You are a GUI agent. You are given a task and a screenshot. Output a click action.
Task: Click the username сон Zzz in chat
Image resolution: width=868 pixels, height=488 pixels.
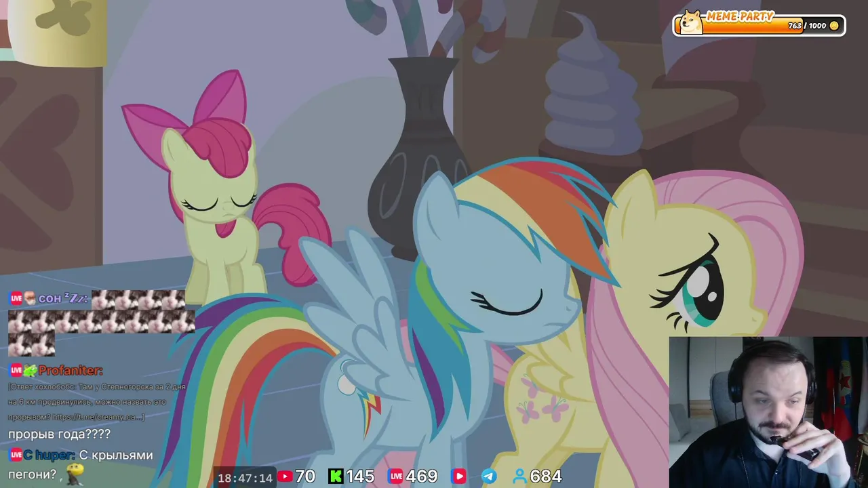click(64, 299)
